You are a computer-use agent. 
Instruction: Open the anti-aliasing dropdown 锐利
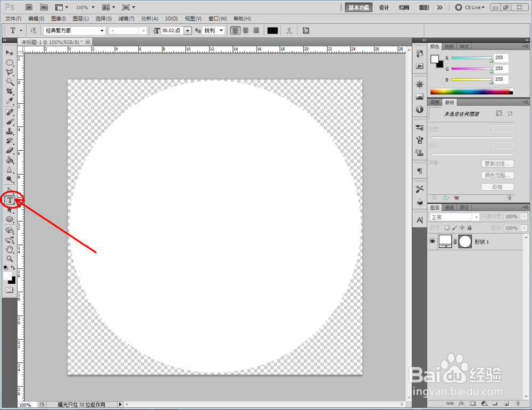point(214,30)
